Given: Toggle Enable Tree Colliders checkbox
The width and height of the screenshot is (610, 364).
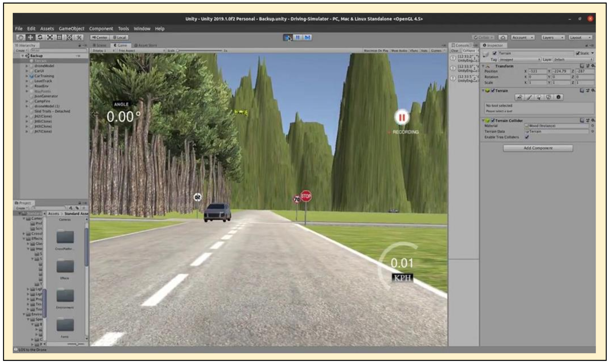Looking at the screenshot, I should (x=527, y=137).
